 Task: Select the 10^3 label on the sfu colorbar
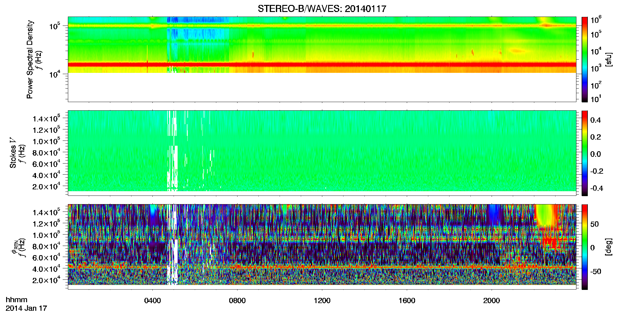point(596,68)
